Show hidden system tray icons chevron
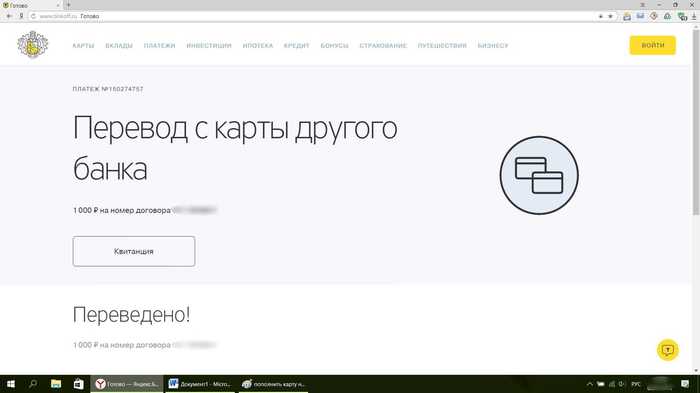The image size is (700, 393). tap(589, 384)
